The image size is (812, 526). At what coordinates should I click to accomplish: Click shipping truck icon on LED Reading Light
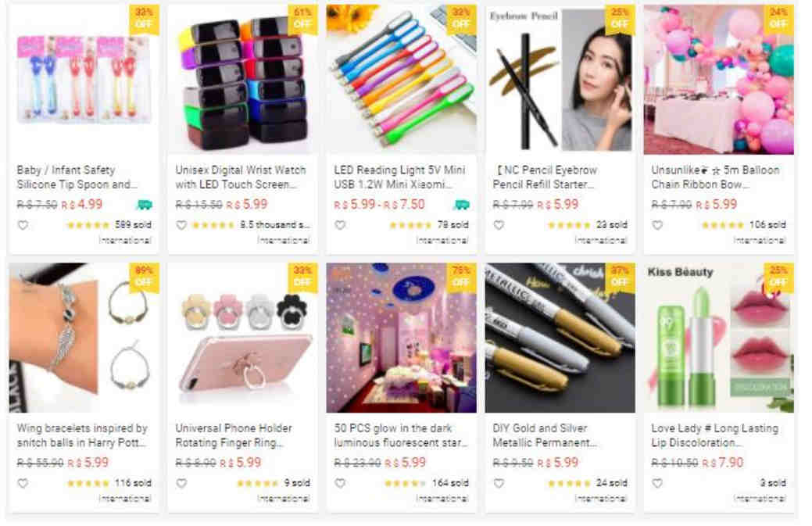[x=461, y=205]
